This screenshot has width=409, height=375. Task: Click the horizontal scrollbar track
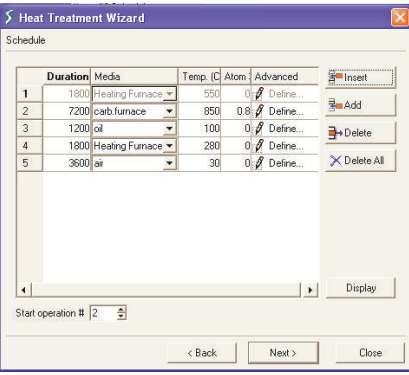pyautogui.click(x=167, y=290)
